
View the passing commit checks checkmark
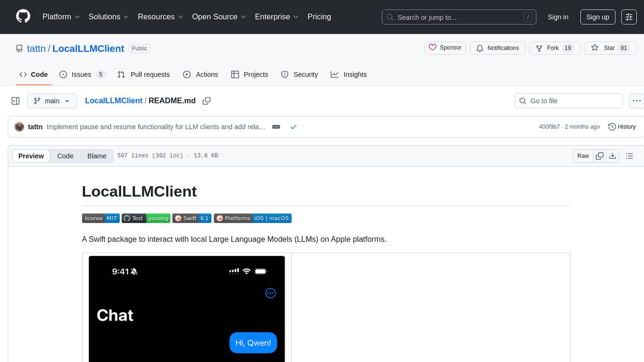294,127
